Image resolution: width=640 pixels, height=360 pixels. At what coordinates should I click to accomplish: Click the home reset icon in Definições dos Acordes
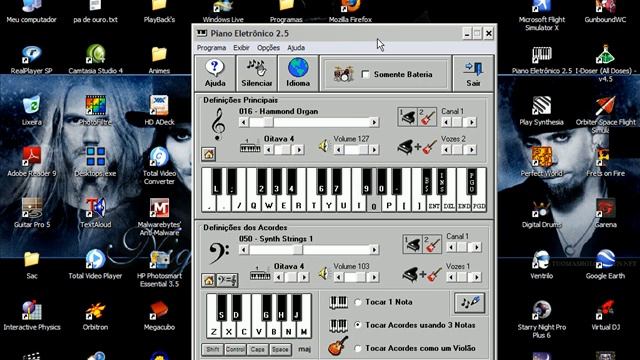tap(209, 280)
